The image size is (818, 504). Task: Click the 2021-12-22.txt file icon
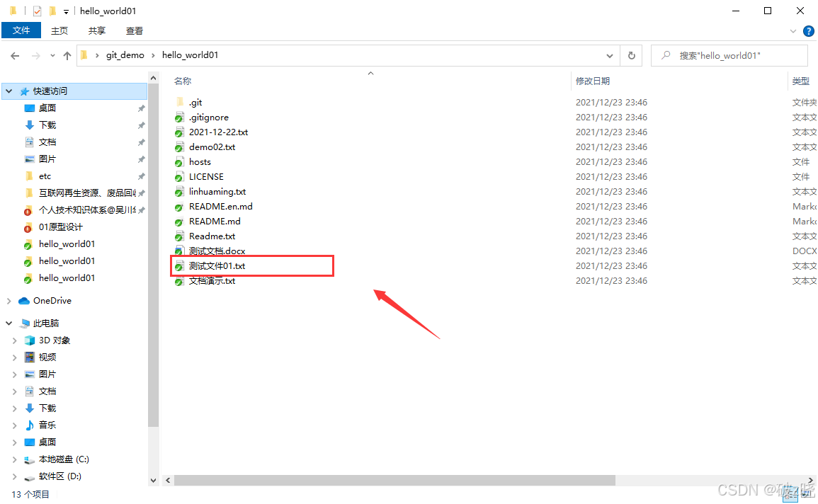click(179, 132)
